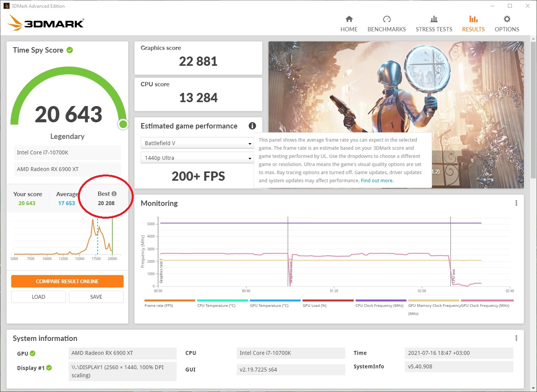Follow the 'Find out more' link
537x392 pixels.
[377, 181]
